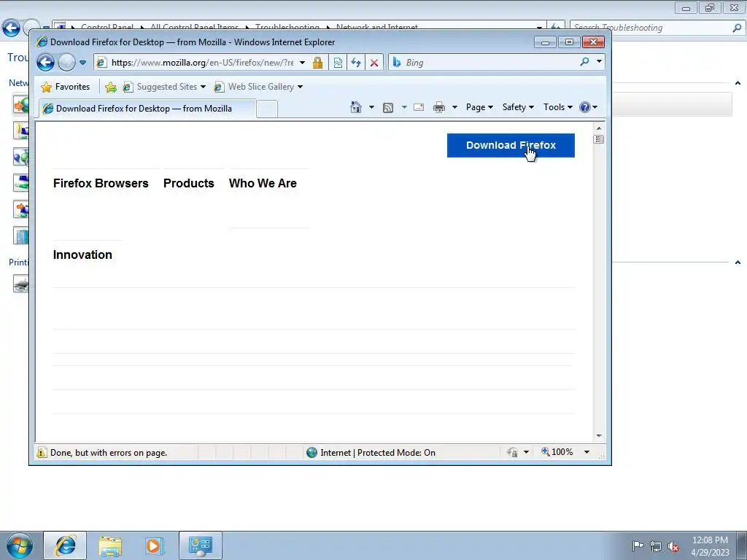
Task: Open Web Slice Gallery link
Action: (x=258, y=87)
